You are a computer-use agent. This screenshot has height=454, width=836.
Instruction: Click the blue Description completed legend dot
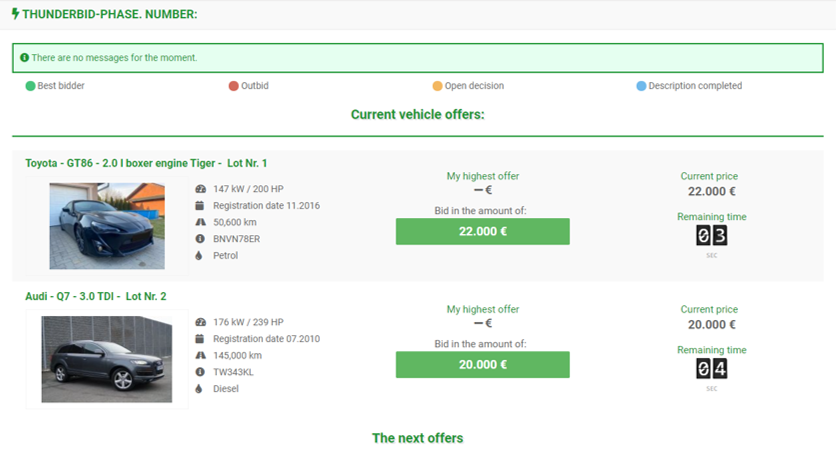pyautogui.click(x=641, y=86)
